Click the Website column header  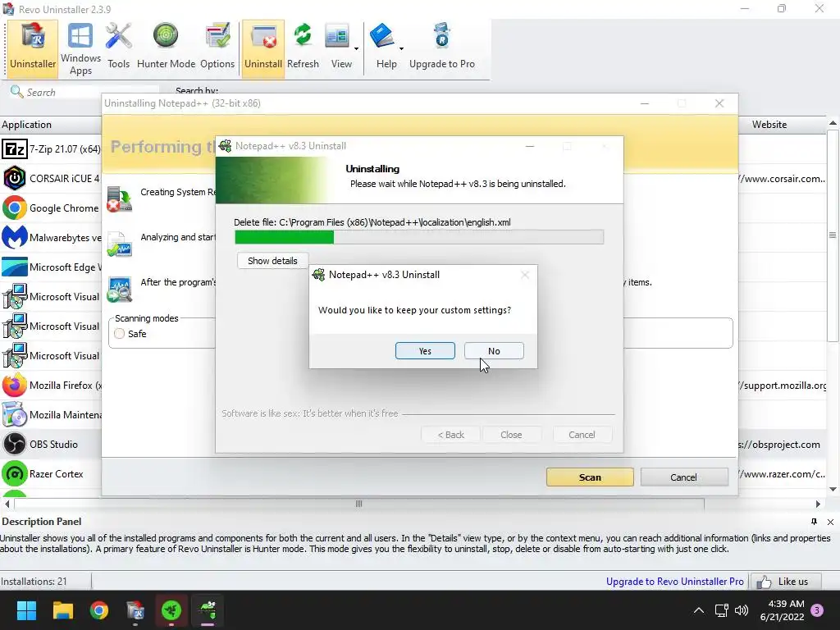769,125
